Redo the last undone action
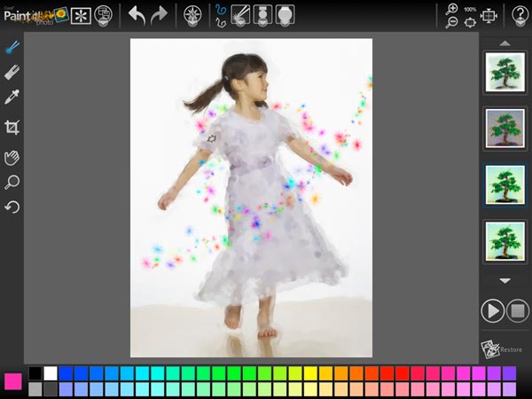532x399 pixels. pos(160,14)
